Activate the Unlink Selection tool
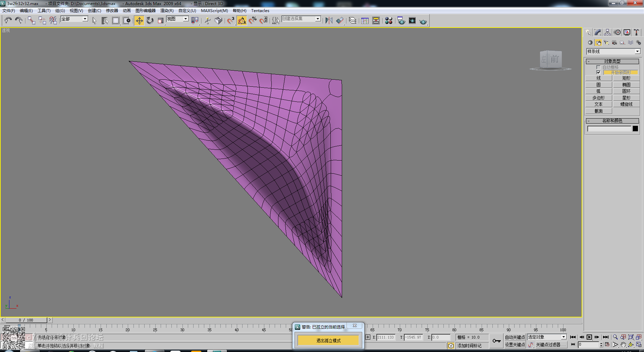 pyautogui.click(x=42, y=20)
